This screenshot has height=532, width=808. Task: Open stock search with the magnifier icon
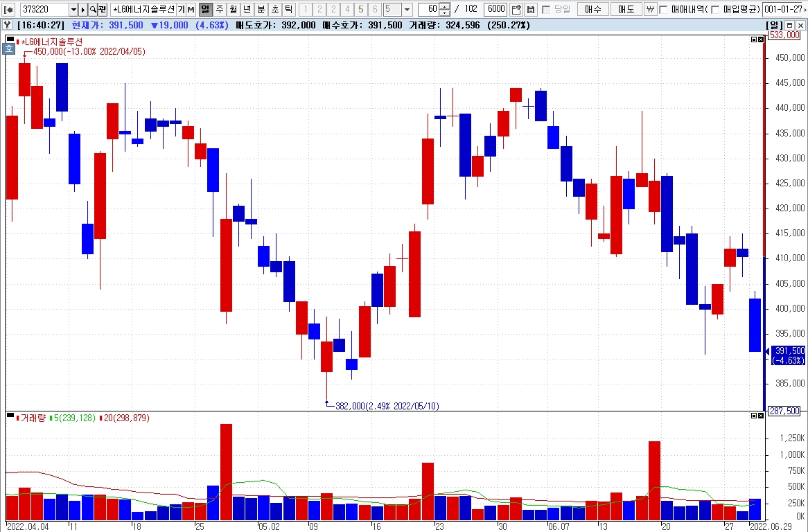coord(93,9)
